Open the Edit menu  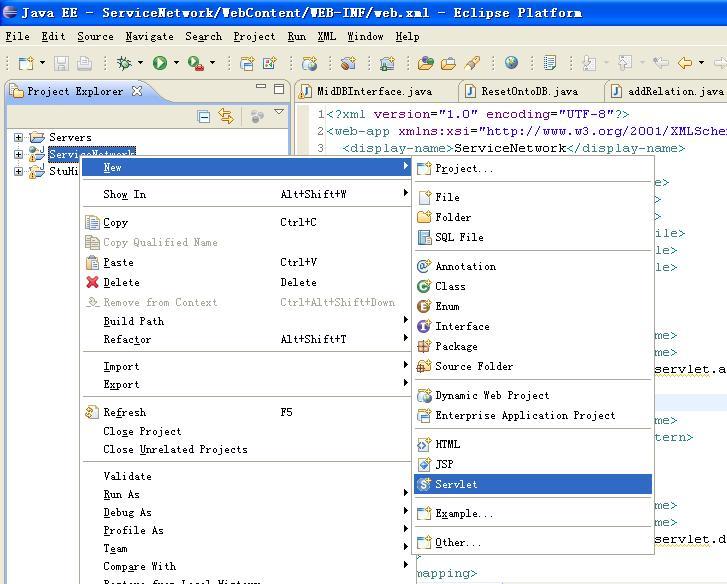(53, 36)
